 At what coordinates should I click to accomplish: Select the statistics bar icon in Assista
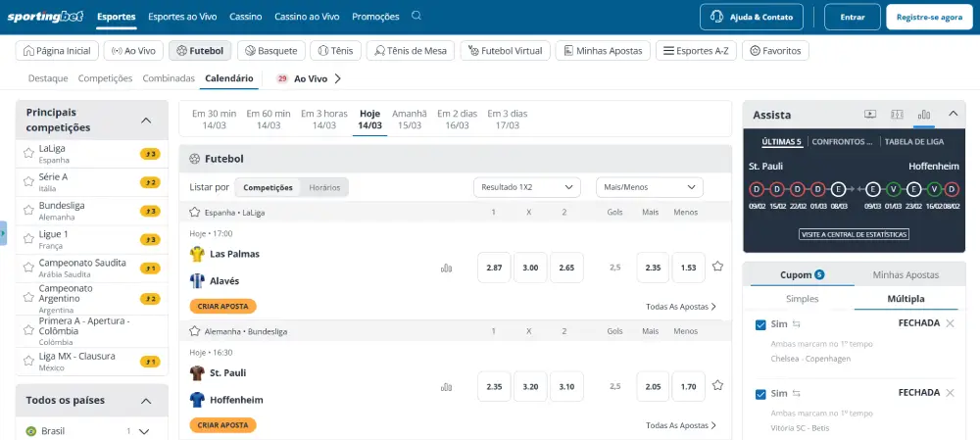924,115
